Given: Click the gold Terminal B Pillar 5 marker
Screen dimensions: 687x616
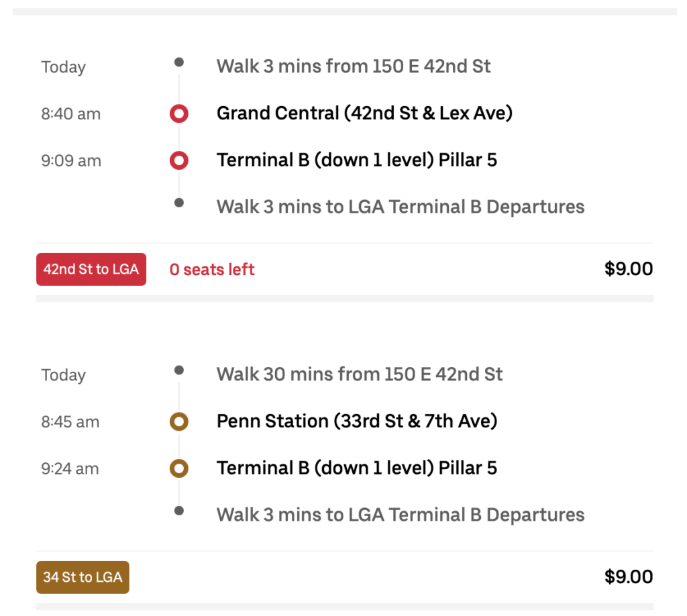Looking at the screenshot, I should point(178,468).
